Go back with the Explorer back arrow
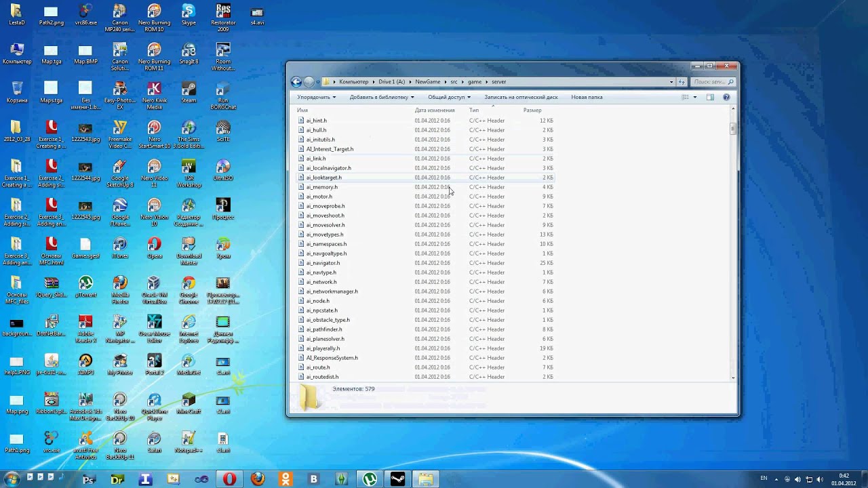The height and width of the screenshot is (488, 868). coord(296,82)
